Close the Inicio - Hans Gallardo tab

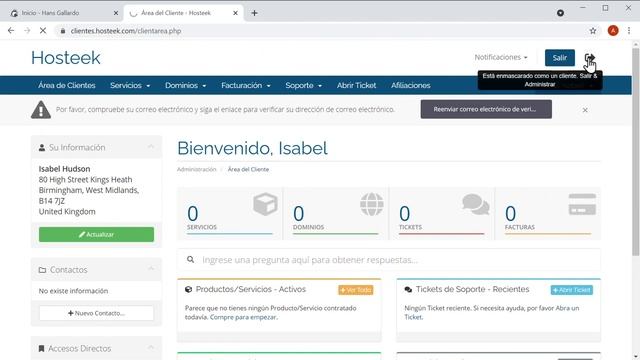coord(116,13)
